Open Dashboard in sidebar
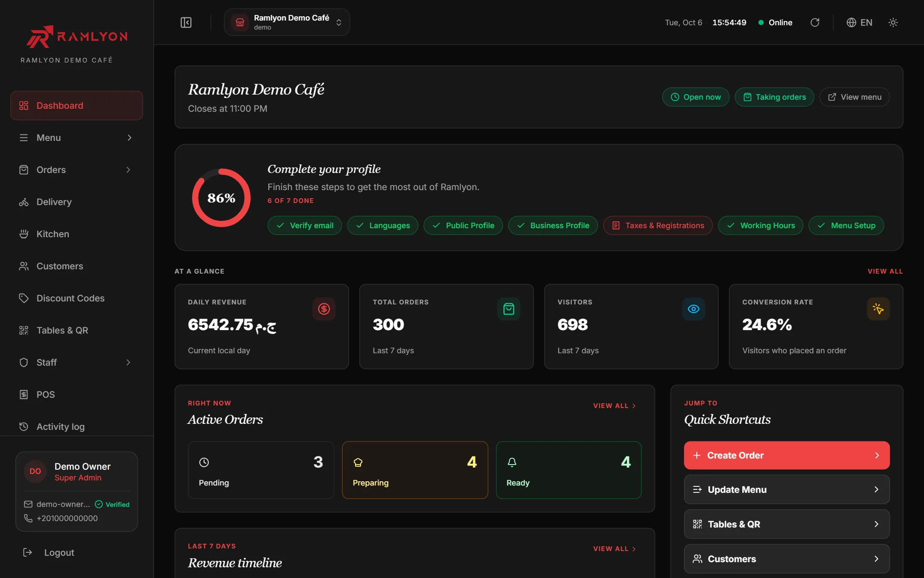The image size is (924, 578). (x=77, y=105)
